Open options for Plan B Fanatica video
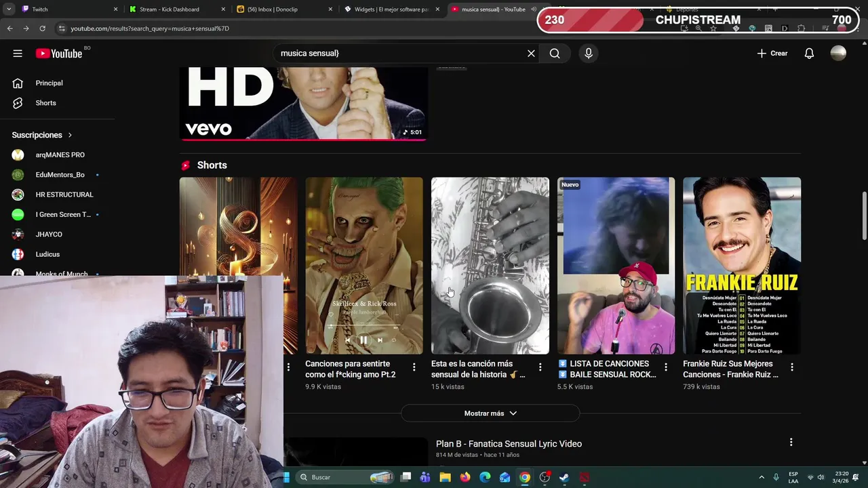The width and height of the screenshot is (868, 488). tap(791, 443)
